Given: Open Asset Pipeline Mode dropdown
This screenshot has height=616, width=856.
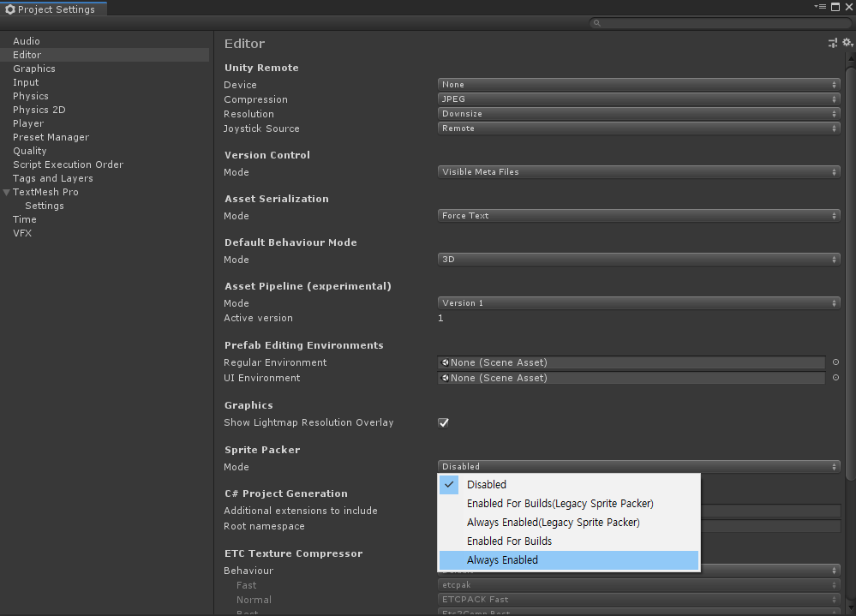Looking at the screenshot, I should pyautogui.click(x=638, y=302).
